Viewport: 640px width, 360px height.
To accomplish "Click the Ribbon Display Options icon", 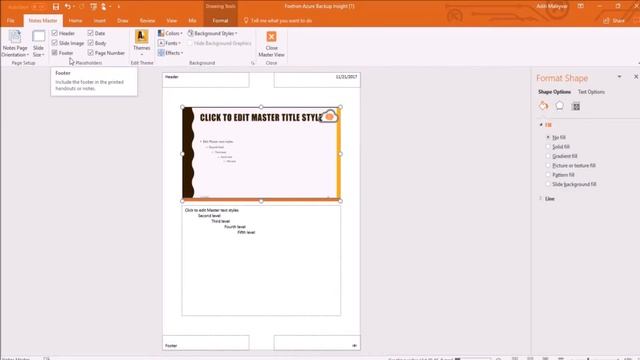I will tap(580, 6).
